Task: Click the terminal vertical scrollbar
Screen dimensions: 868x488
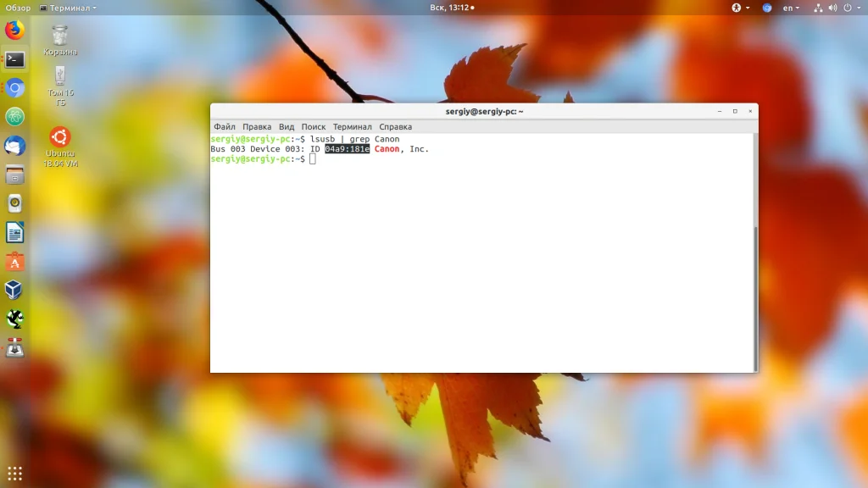Action: [x=755, y=299]
